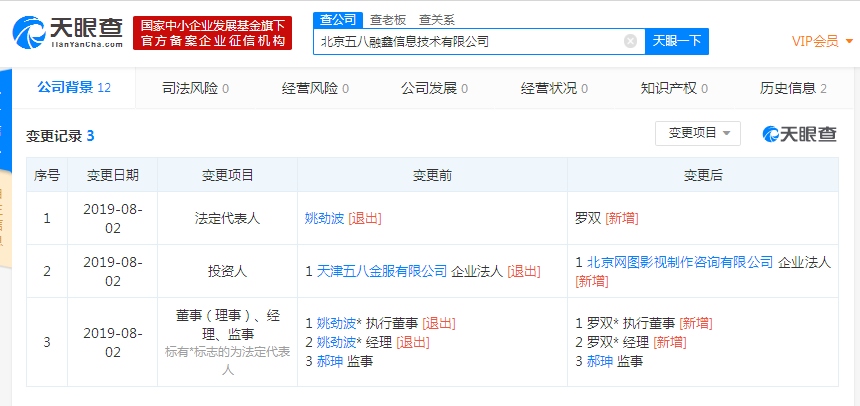Open the 经营状况 tab
Screen dimensions: 860x406
(554, 88)
